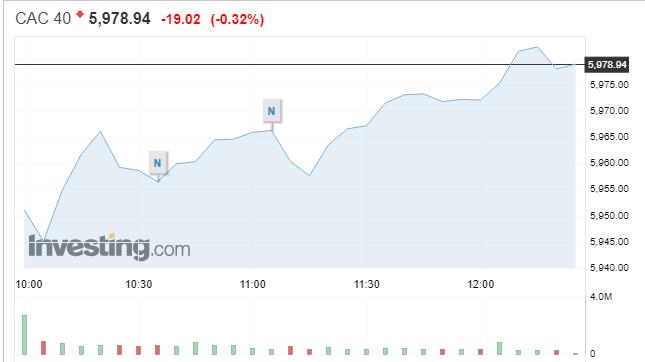Open the N news marker near 11:05
The width and height of the screenshot is (645, 362).
click(x=271, y=111)
